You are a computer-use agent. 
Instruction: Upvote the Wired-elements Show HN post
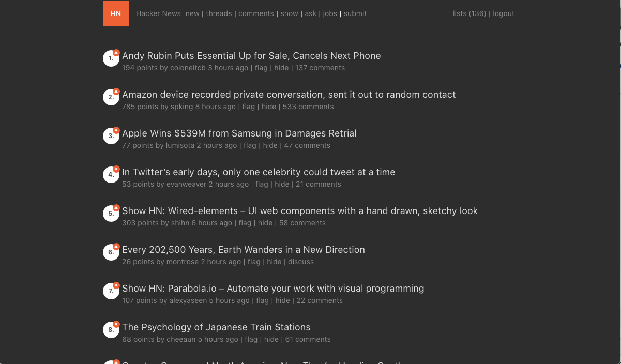pos(116,207)
